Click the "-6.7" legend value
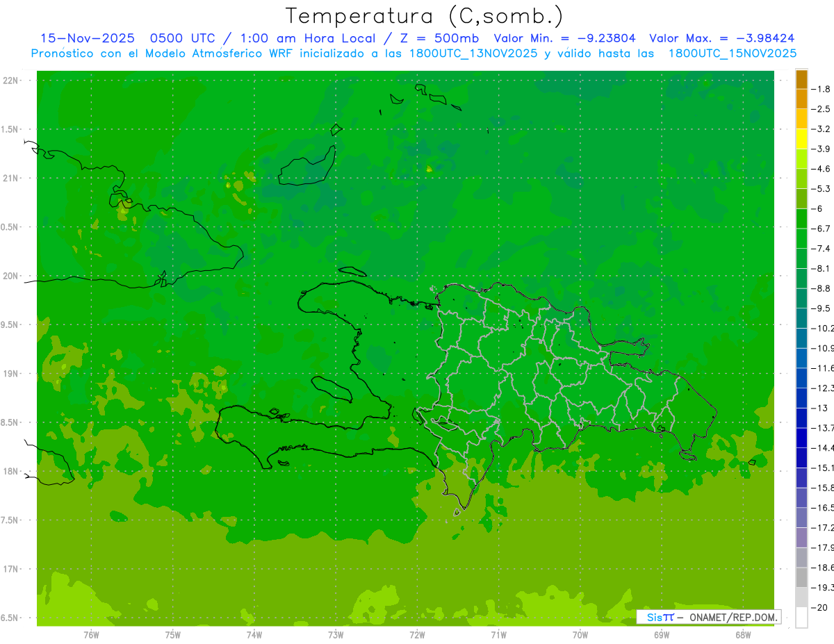 pyautogui.click(x=821, y=229)
